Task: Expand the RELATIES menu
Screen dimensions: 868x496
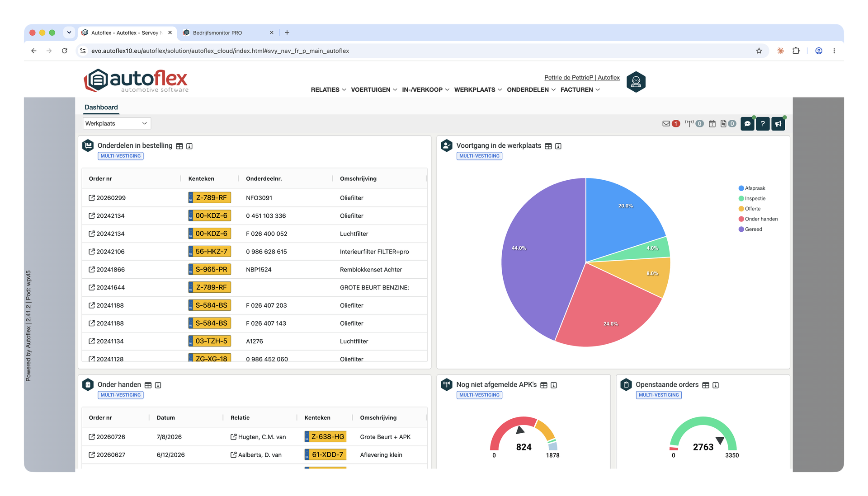Action: [x=328, y=90]
